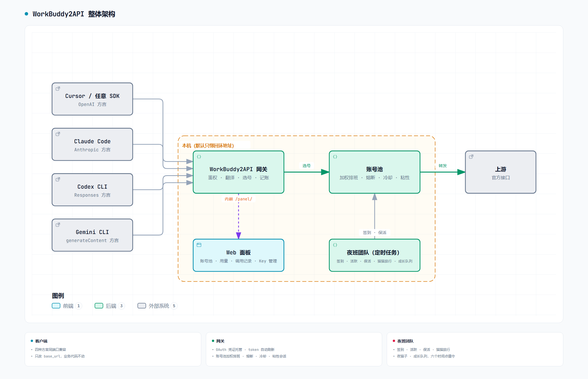Click the 网关 card heading at the bottom
The width and height of the screenshot is (588, 379).
(220, 341)
